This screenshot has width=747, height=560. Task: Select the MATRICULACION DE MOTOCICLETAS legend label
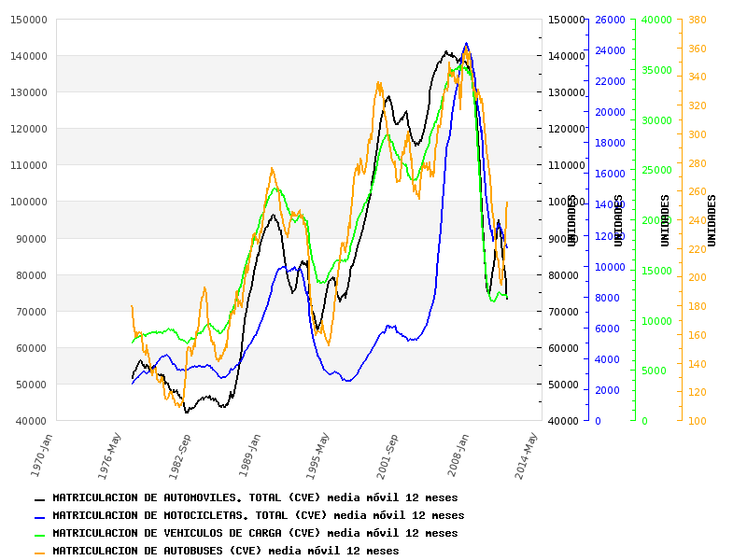click(x=258, y=515)
